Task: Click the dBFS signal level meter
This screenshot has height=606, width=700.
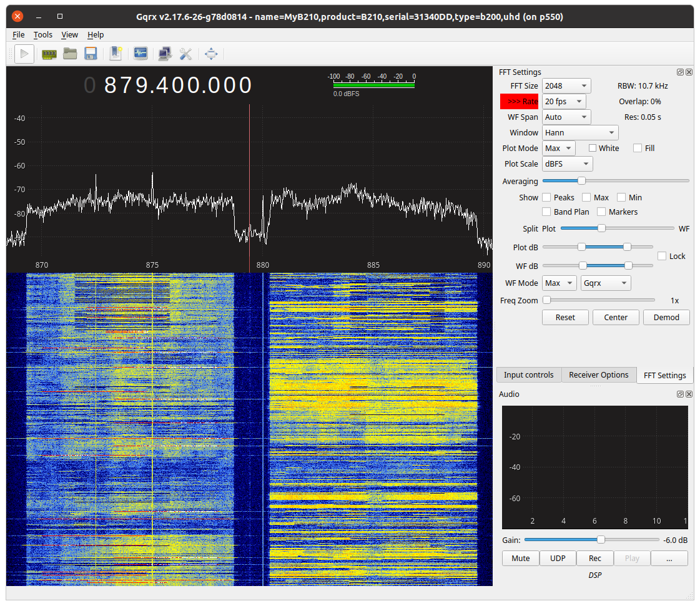Action: point(373,84)
